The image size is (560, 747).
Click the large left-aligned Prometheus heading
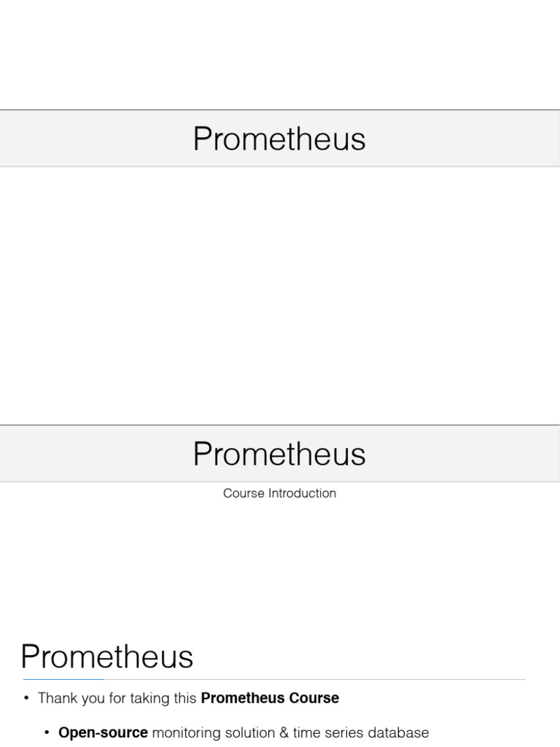[107, 657]
